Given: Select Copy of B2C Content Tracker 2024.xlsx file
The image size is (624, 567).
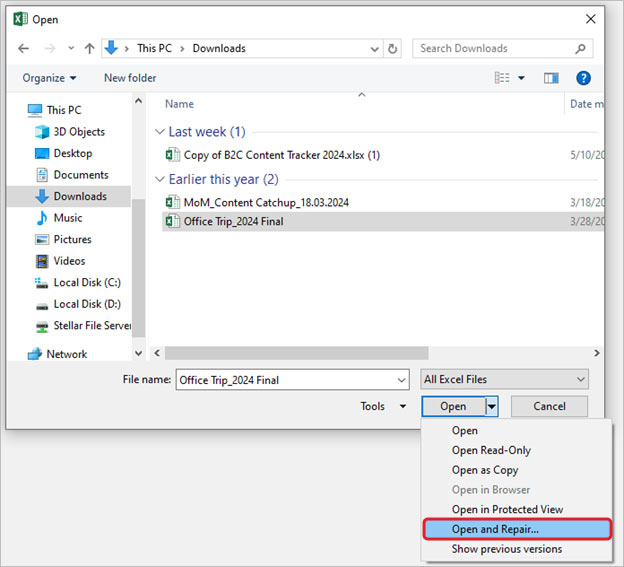Looking at the screenshot, I should [x=281, y=155].
